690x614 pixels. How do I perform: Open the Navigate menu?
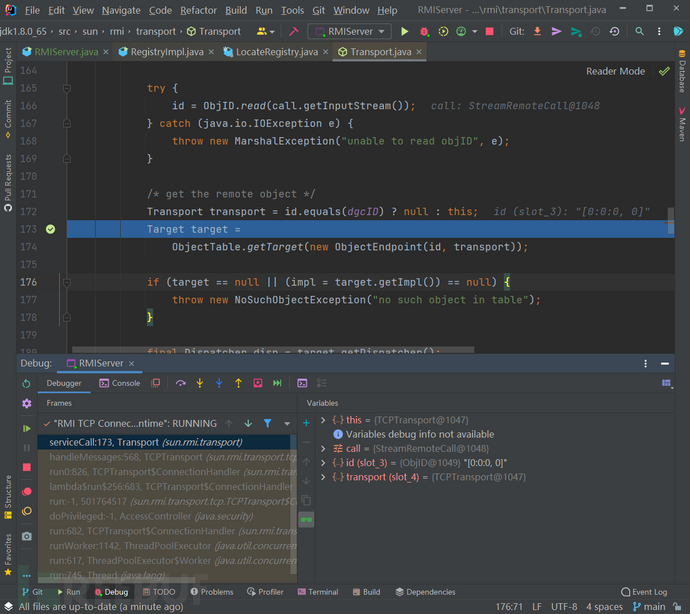[x=121, y=10]
